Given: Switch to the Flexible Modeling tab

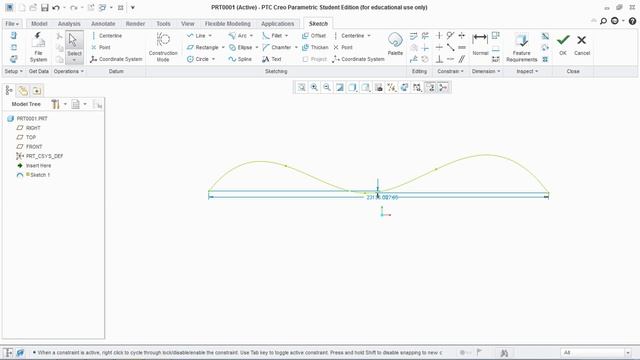Looking at the screenshot, I should 228,24.
